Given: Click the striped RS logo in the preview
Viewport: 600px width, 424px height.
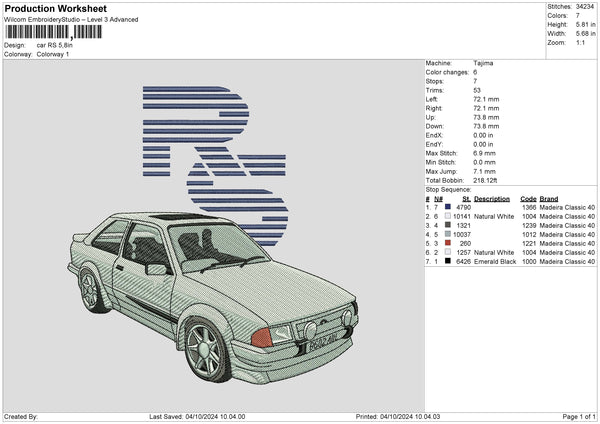Looking at the screenshot, I should coord(215,165).
